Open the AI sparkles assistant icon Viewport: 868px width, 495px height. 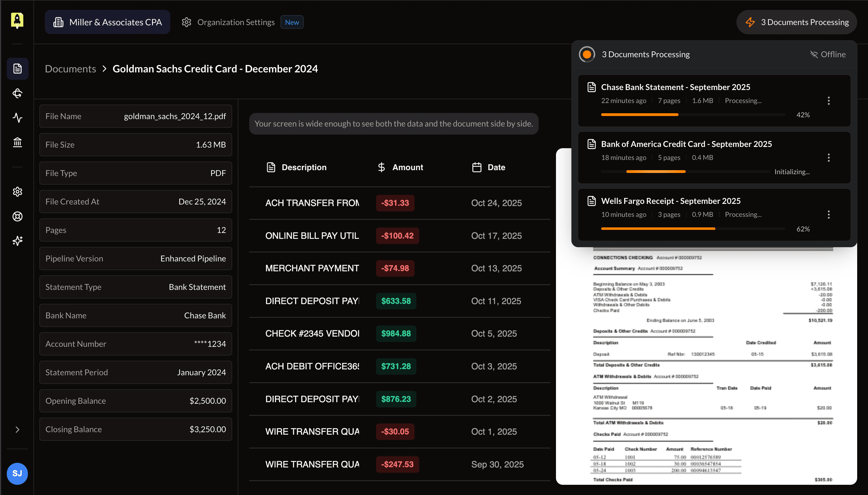(17, 241)
